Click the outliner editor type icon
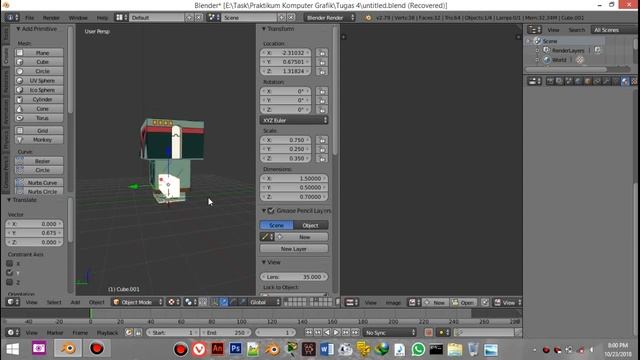This screenshot has height=360, width=640. click(x=534, y=30)
